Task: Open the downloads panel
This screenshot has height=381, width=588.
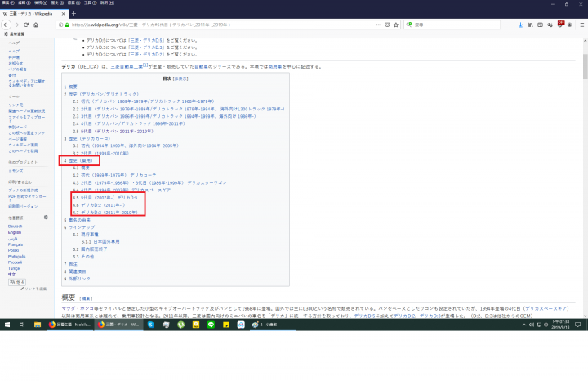Action: pos(520,25)
